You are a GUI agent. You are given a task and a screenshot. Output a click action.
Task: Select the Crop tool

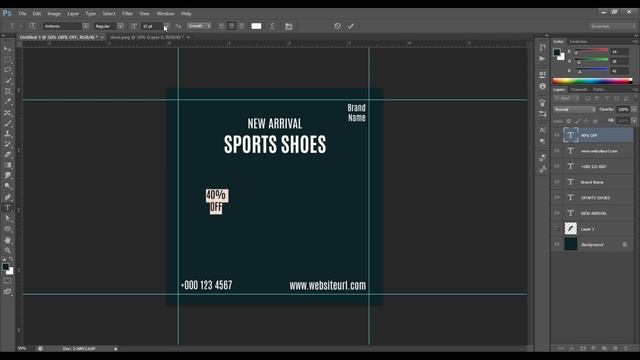click(7, 91)
